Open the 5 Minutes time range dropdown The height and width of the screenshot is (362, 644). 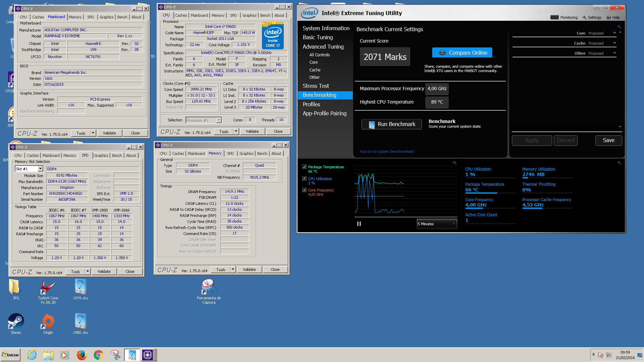tap(437, 224)
